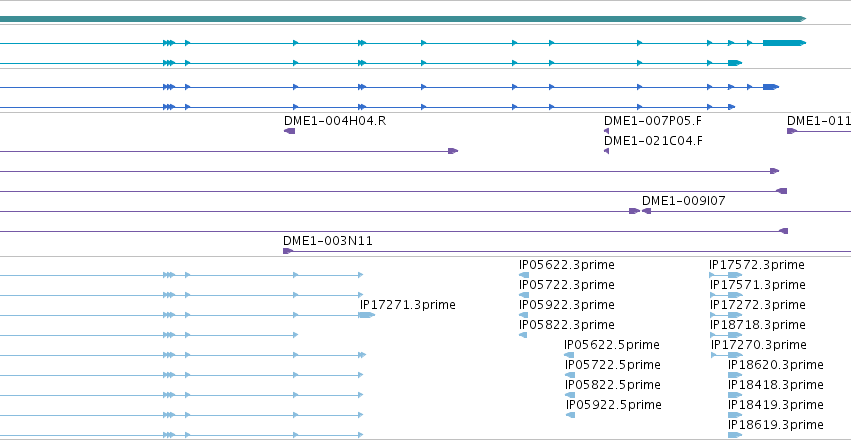Screen dimensions: 851x440
Task: Select the IP17572.3prime feature label
Action: 757,265
